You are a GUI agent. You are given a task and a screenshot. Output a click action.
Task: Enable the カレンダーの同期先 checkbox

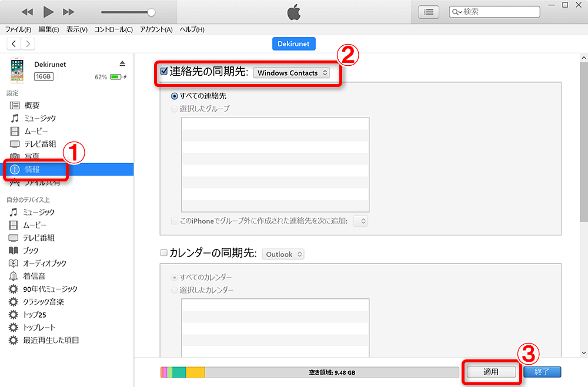164,254
